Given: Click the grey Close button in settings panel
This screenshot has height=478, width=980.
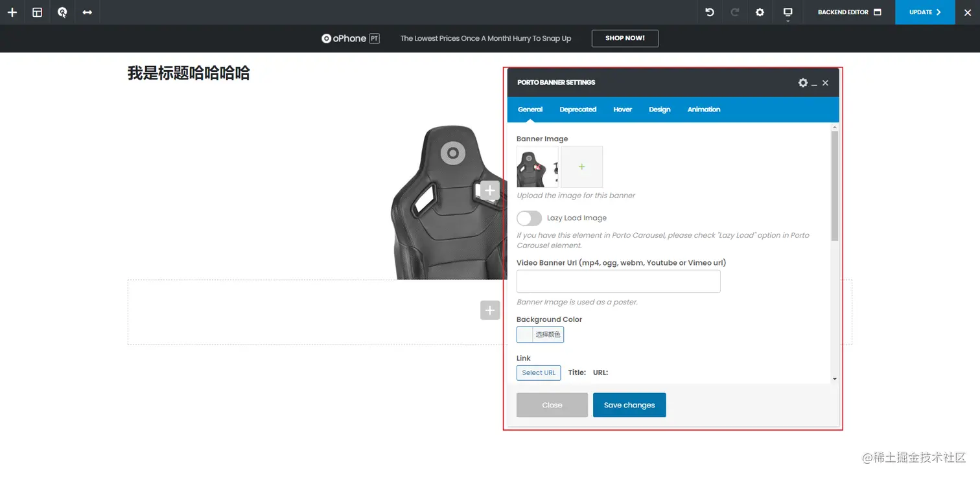Looking at the screenshot, I should point(552,405).
